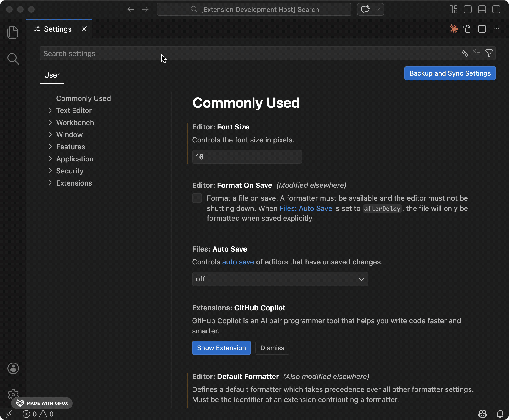
Task: Click the settings filter funnel icon
Action: tap(489, 53)
